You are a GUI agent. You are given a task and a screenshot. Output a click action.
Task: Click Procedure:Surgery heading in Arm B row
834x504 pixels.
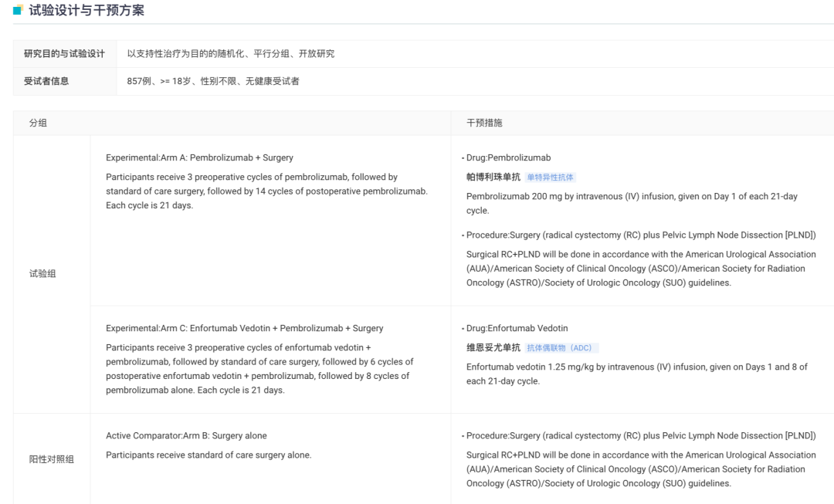(640, 436)
